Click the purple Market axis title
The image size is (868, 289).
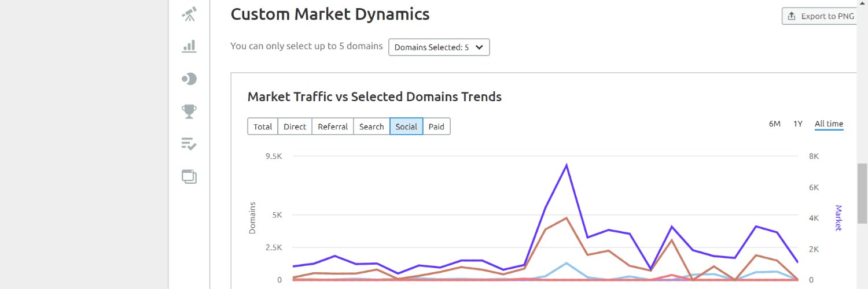pyautogui.click(x=838, y=218)
